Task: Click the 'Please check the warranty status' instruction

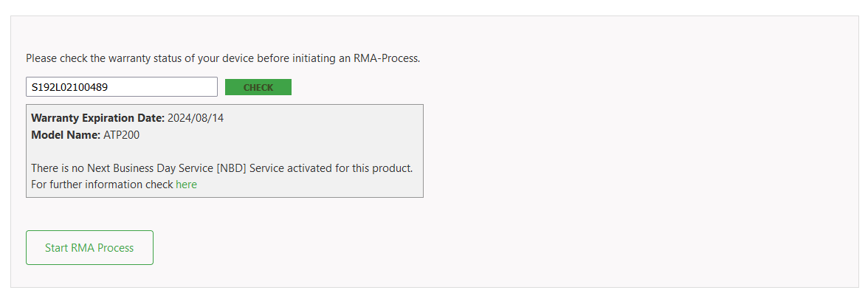Action: click(223, 58)
